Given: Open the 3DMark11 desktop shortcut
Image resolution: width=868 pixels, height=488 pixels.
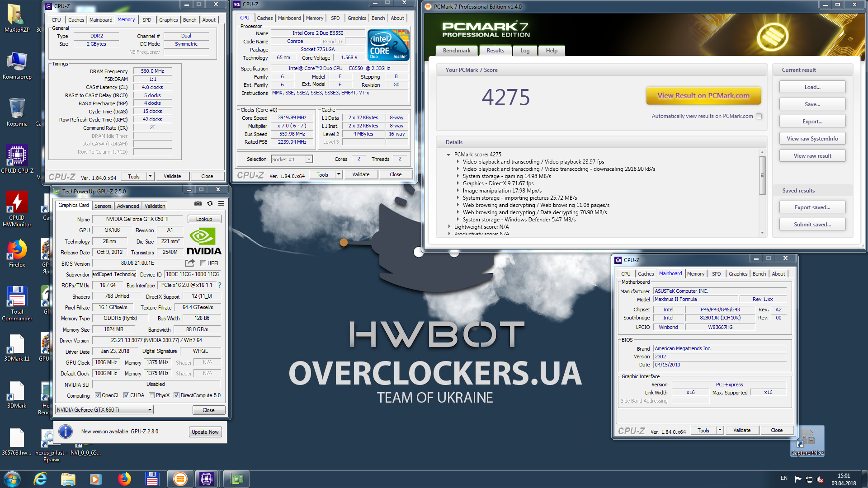Looking at the screenshot, I should pyautogui.click(x=17, y=348).
